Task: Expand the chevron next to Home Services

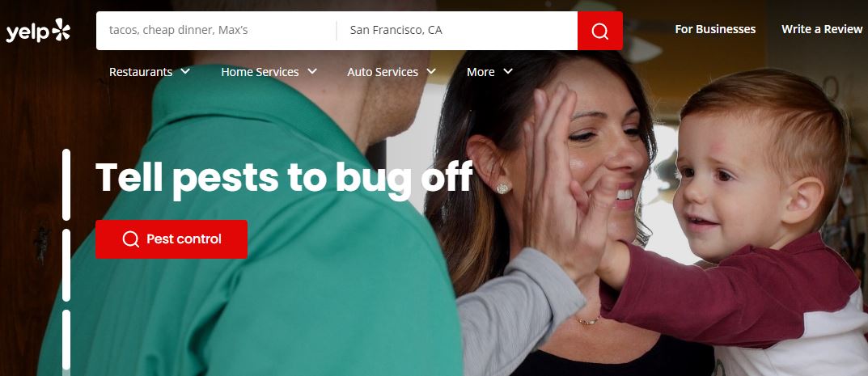Action: point(312,71)
